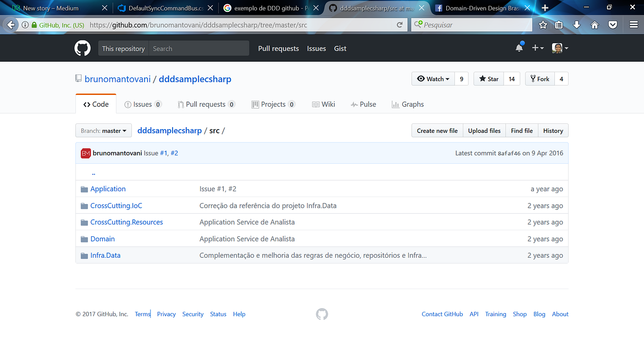Open the Branch: master dropdown

tap(103, 130)
